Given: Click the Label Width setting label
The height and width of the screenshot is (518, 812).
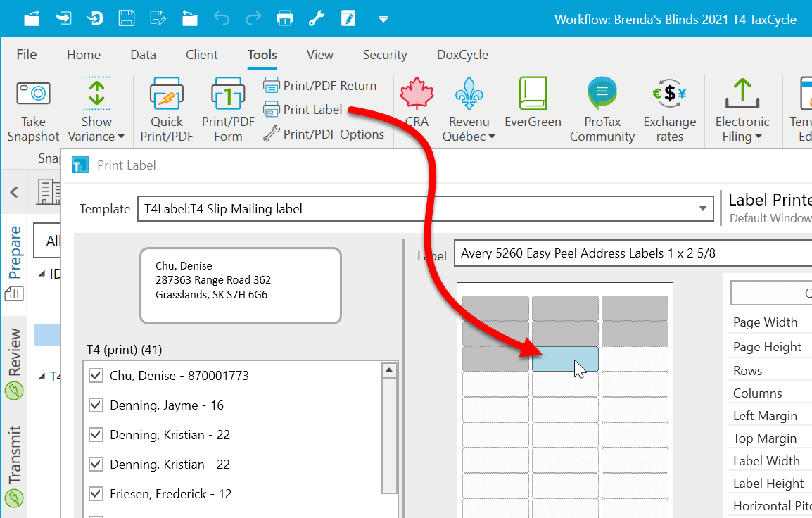Looking at the screenshot, I should coord(766,460).
